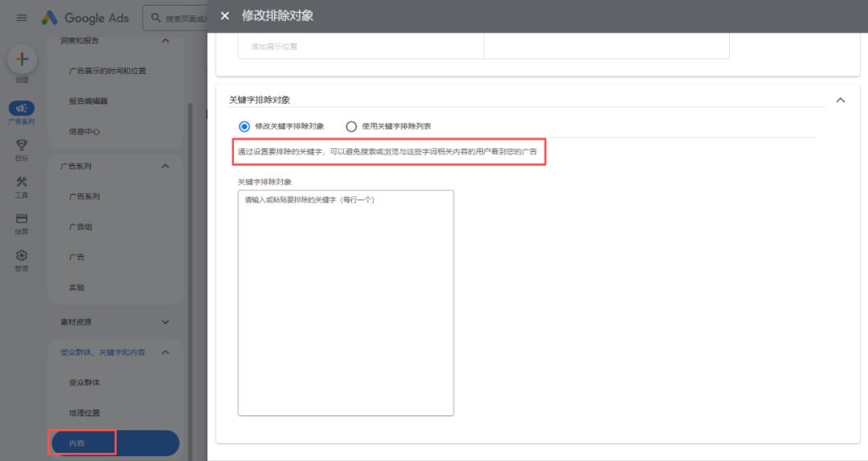Collapse 受众群体、关键字和内容 group

click(166, 352)
